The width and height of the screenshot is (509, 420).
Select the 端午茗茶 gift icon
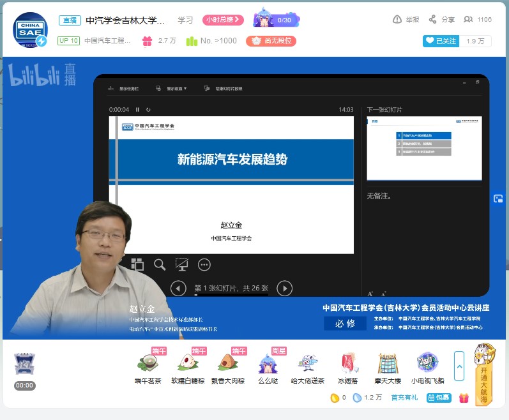point(148,363)
